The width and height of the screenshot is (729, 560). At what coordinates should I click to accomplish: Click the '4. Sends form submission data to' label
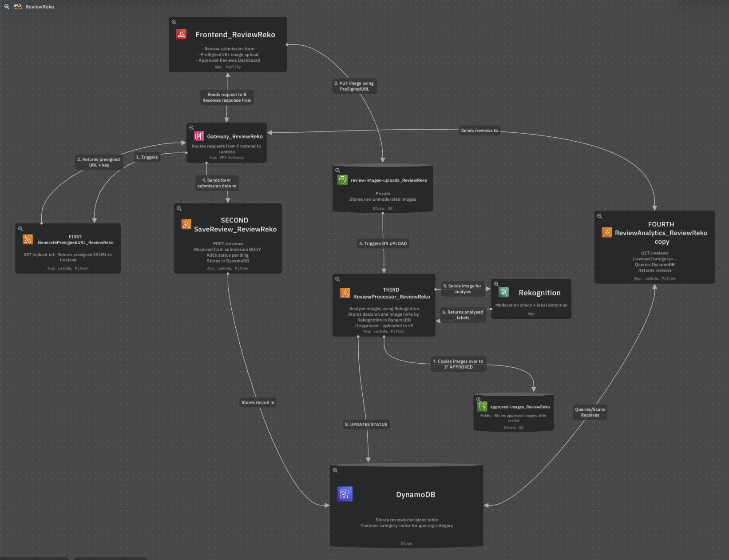click(217, 183)
